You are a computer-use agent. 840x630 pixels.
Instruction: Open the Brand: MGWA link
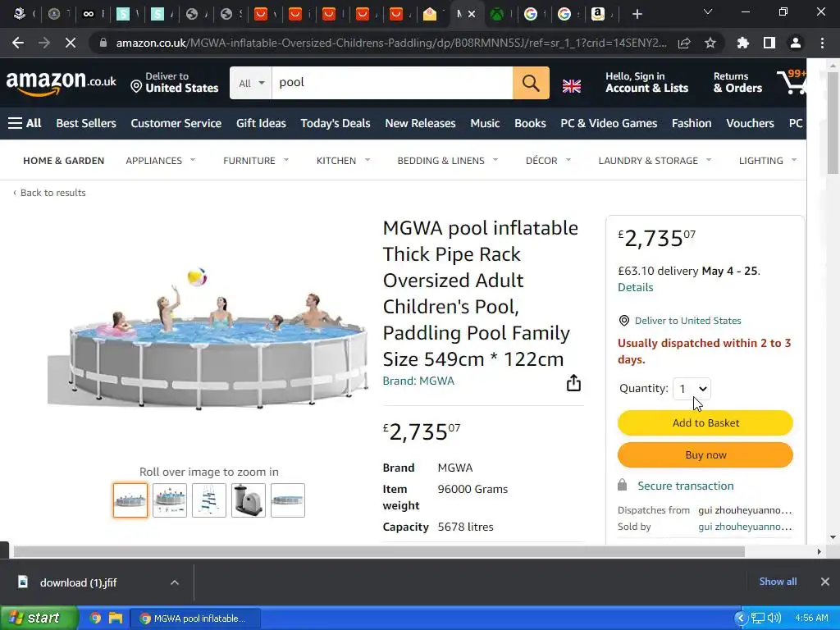pos(418,381)
